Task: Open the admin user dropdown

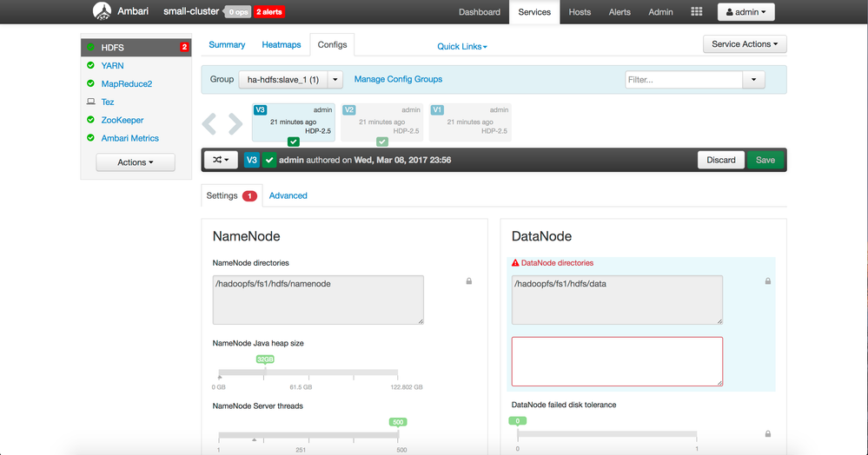Action: pyautogui.click(x=745, y=11)
